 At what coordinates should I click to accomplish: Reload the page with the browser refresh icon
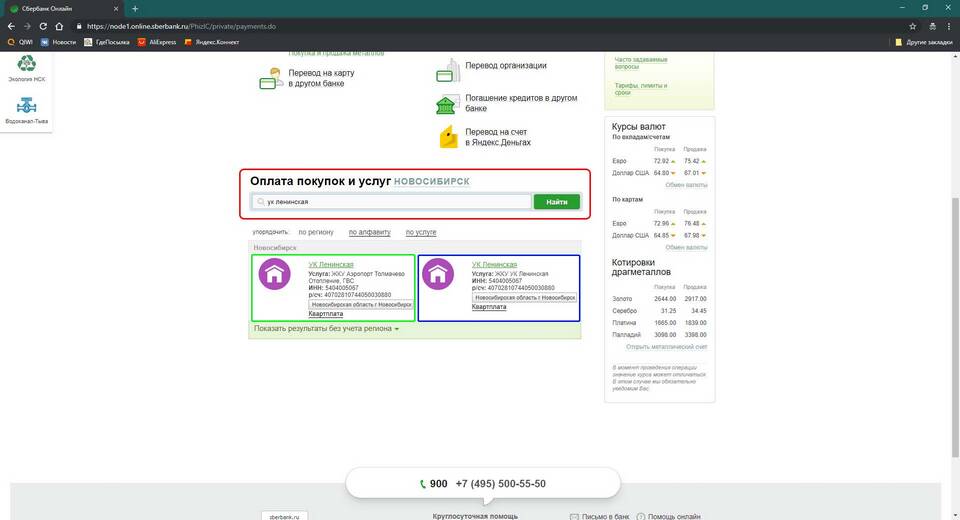coord(43,26)
